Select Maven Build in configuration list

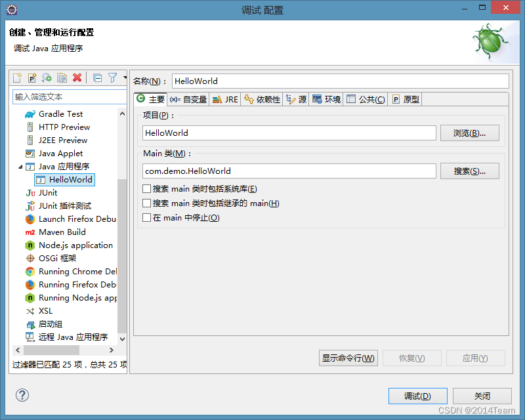click(62, 232)
